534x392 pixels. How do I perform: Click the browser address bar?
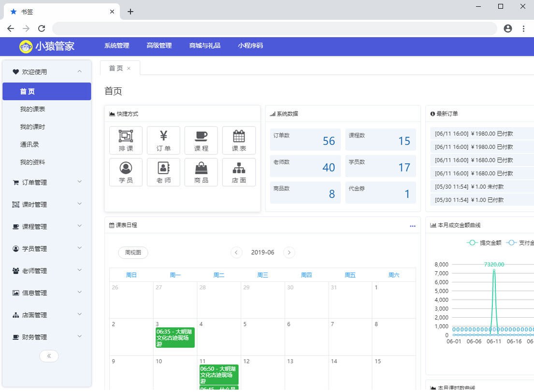(x=274, y=28)
